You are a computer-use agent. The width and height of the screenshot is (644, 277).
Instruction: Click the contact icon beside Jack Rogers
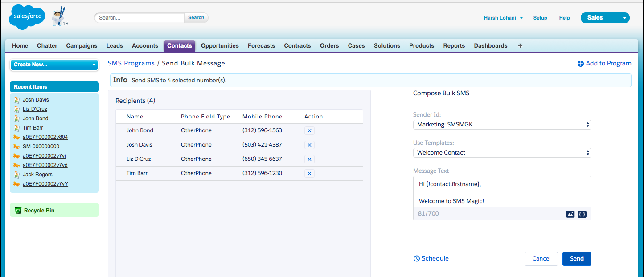pyautogui.click(x=16, y=175)
